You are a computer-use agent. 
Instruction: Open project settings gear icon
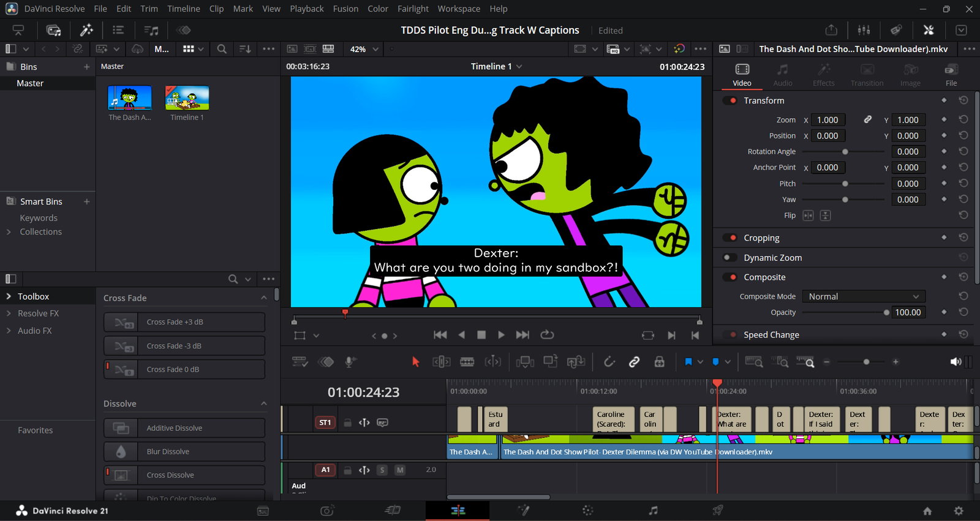click(959, 511)
